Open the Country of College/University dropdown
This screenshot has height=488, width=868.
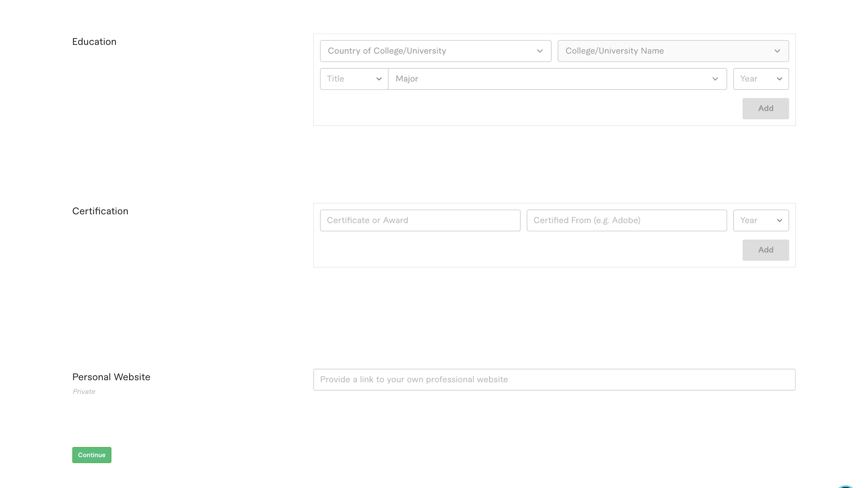(x=428, y=51)
